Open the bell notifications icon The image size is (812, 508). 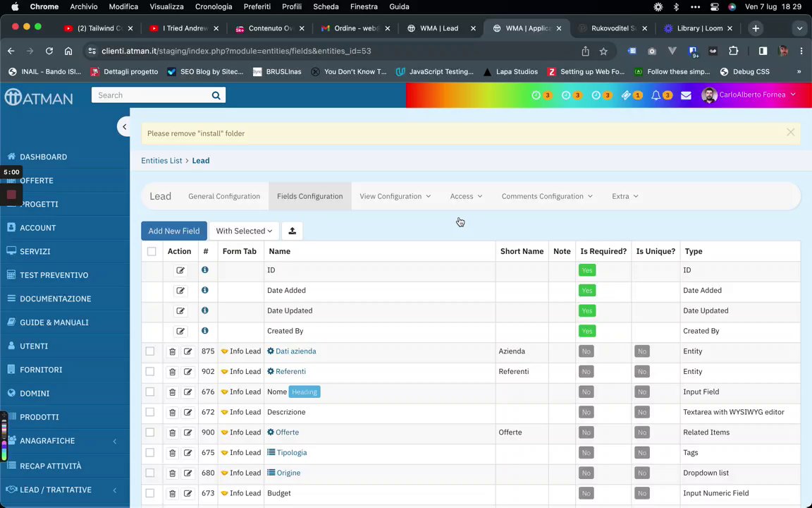coord(656,95)
